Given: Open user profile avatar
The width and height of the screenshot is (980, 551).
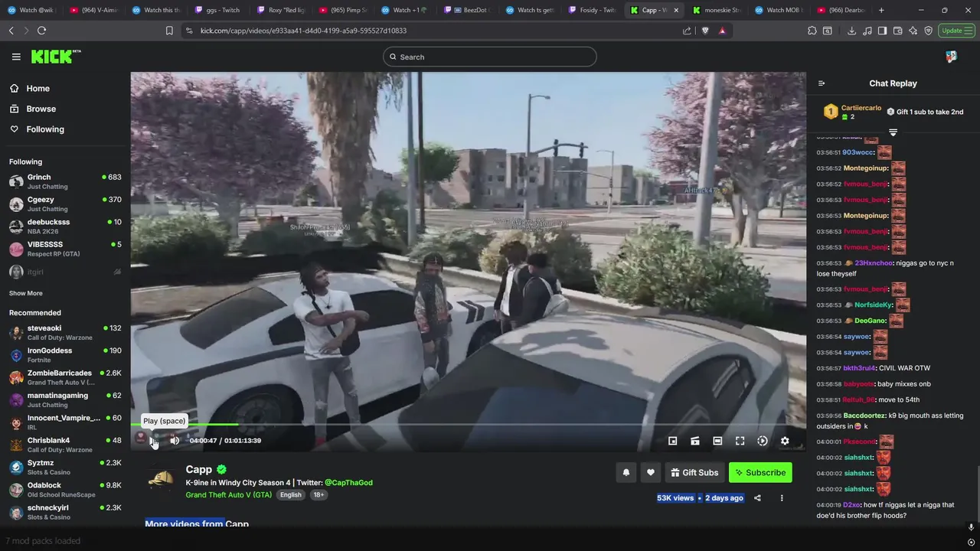Looking at the screenshot, I should pos(951,57).
